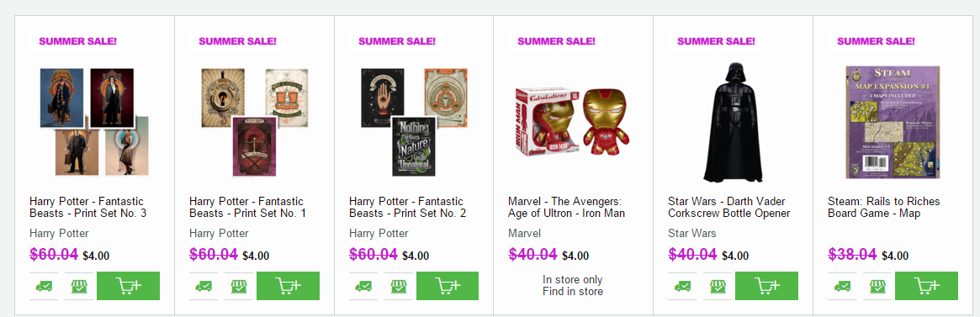Open Steam: Rails to Riches Board Game title
Image resolution: width=980 pixels, height=317 pixels.
point(884,207)
